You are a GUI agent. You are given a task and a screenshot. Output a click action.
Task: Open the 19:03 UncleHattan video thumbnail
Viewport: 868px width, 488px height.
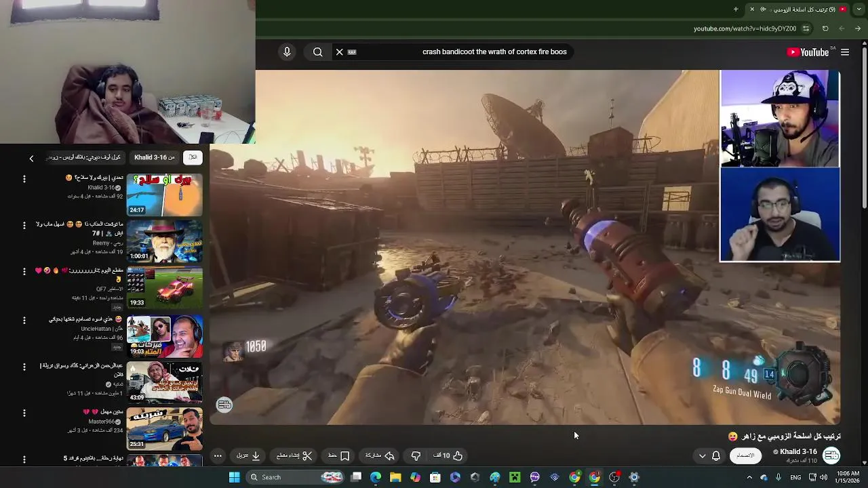point(164,337)
